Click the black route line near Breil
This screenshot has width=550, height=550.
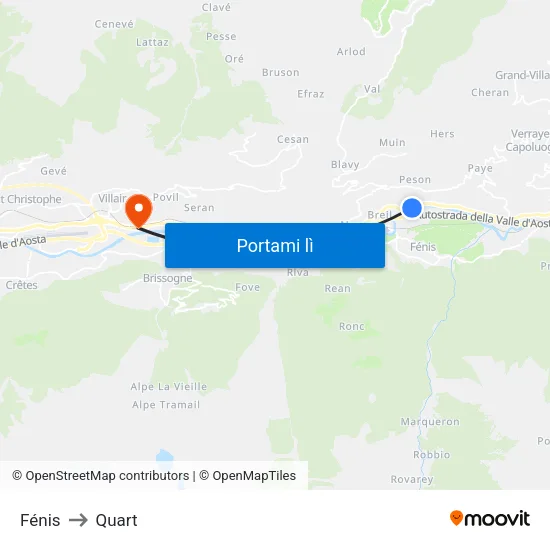coord(390,217)
